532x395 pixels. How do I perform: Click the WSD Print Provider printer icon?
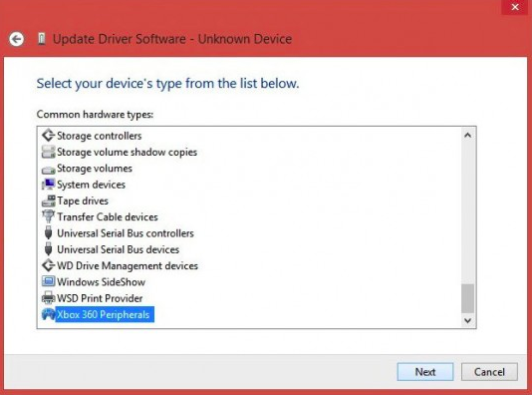point(48,298)
